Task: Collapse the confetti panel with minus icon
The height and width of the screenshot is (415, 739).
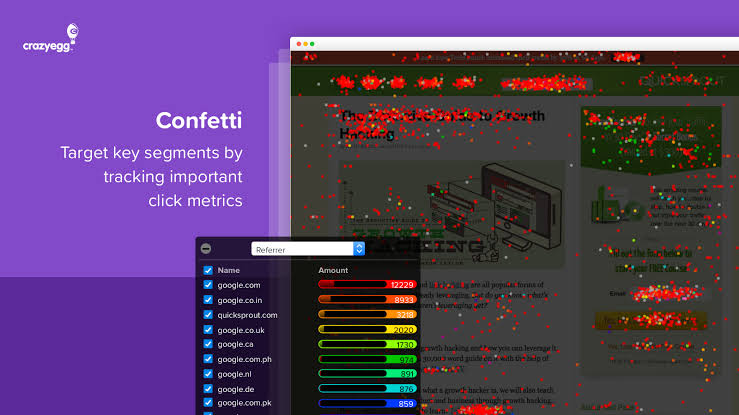Action: click(x=206, y=249)
